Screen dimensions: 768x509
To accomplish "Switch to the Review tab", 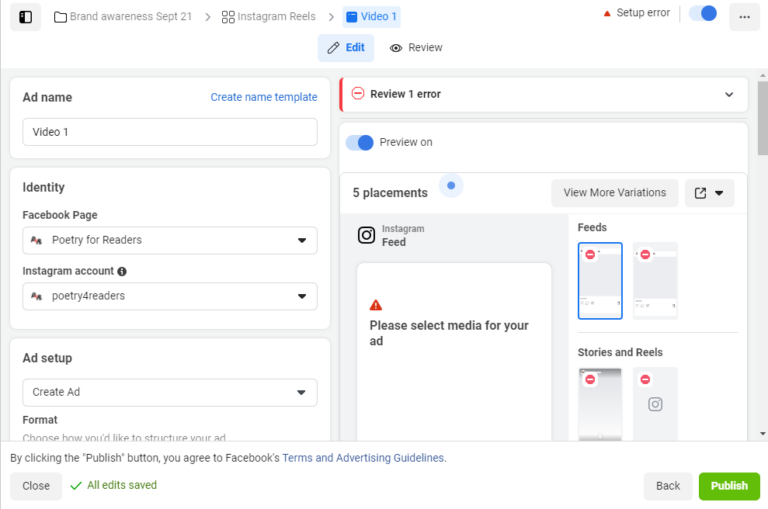I will 416,48.
